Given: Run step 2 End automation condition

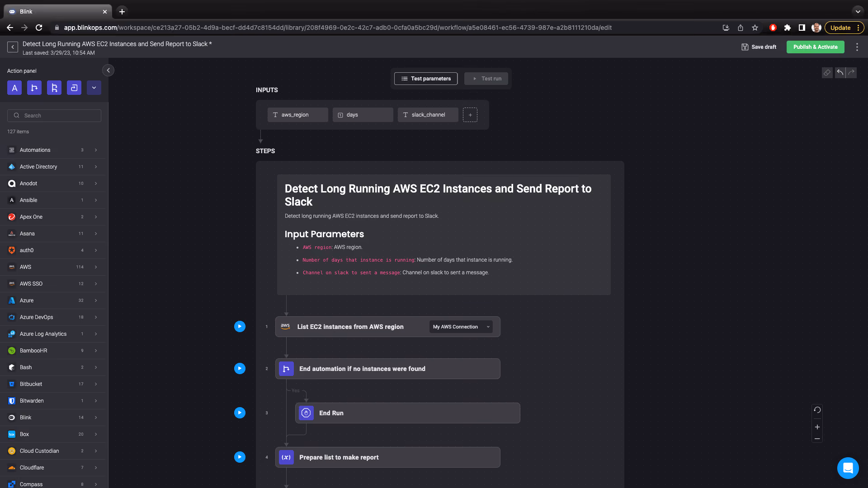Looking at the screenshot, I should click(x=240, y=369).
